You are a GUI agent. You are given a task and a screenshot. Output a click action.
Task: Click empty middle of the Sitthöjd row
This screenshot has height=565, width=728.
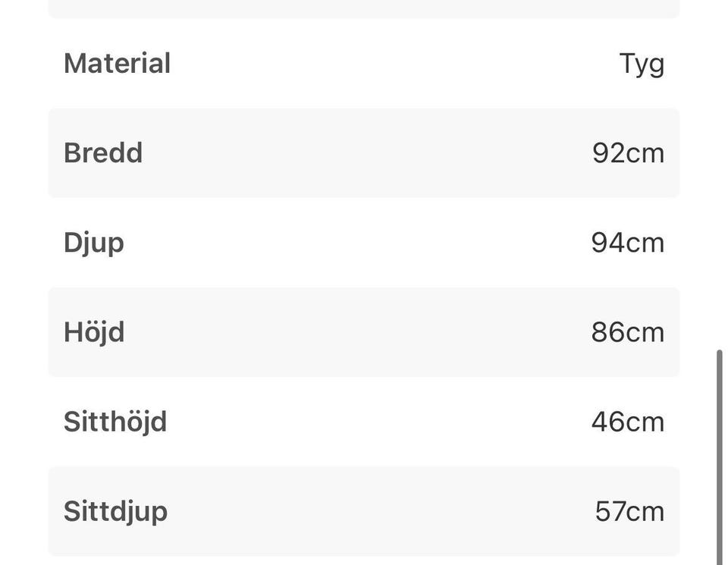click(364, 422)
